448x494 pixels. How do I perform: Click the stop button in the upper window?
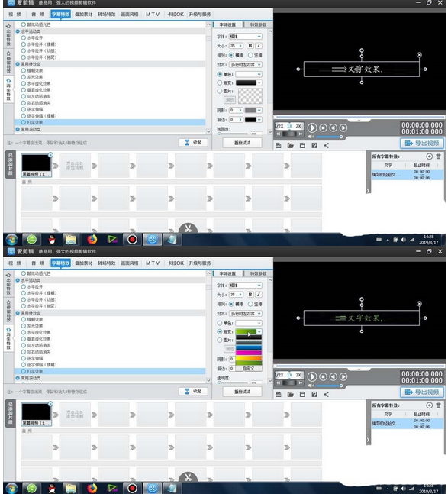pos(323,128)
